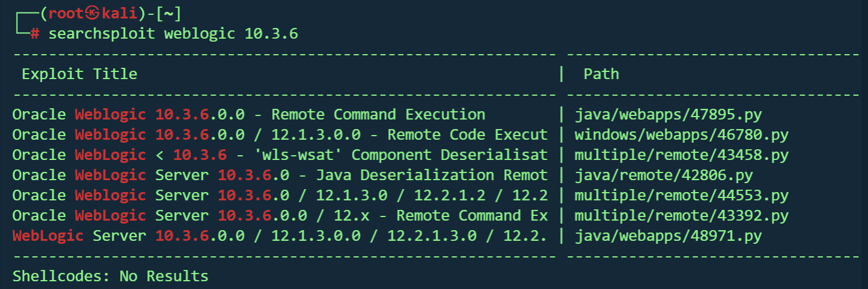Click the searchsploit weblogic 10.3.6 command text
The height and width of the screenshot is (289, 868).
coord(172,34)
